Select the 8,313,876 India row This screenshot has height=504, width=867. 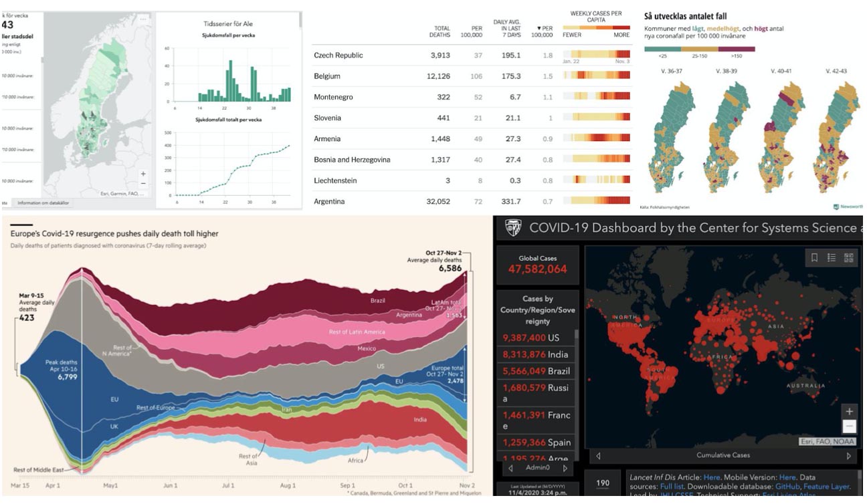(536, 355)
